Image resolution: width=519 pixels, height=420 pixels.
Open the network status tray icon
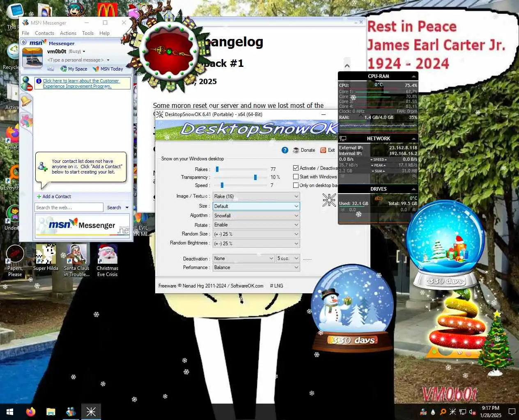(x=463, y=412)
